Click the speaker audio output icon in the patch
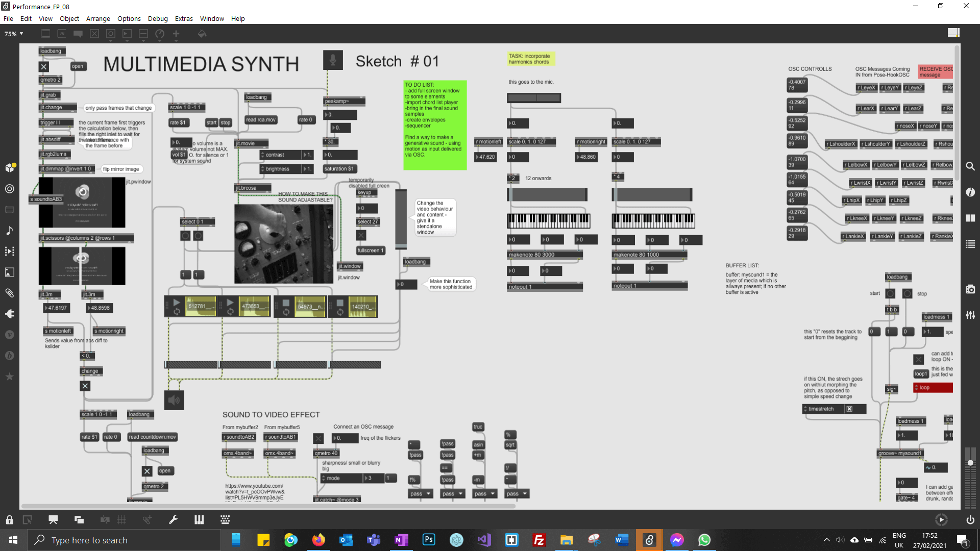The height and width of the screenshot is (551, 980). point(174,400)
